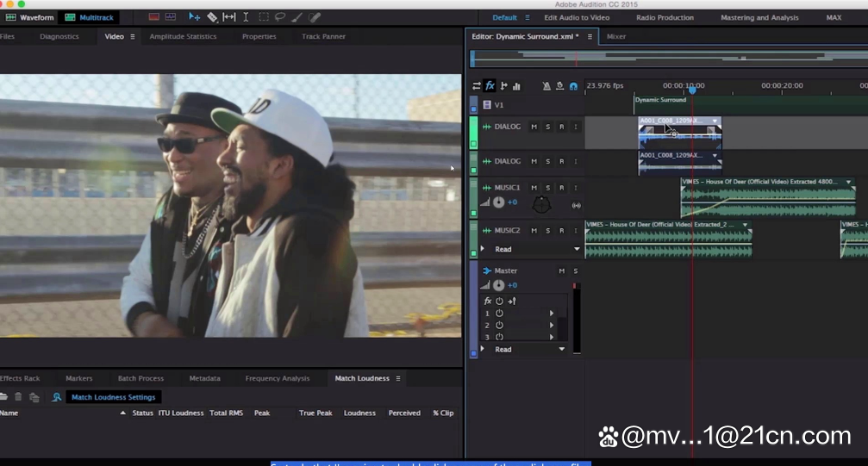Switch to the Properties tab
This screenshot has height=466, width=868.
[259, 36]
